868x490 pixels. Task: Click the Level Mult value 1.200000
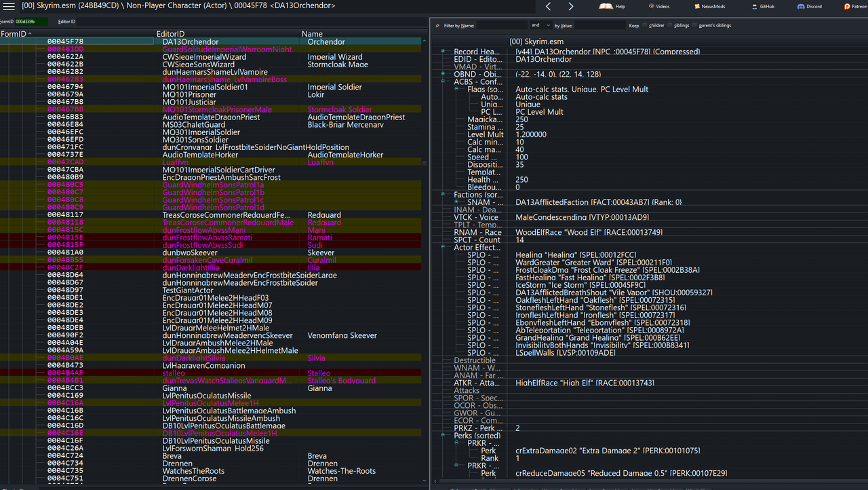pyautogui.click(x=531, y=134)
